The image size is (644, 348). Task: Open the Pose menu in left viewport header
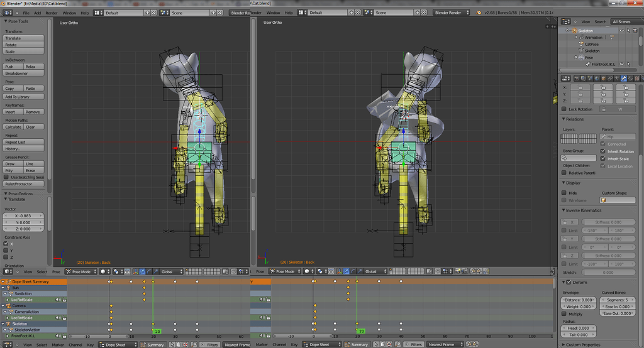coord(56,271)
